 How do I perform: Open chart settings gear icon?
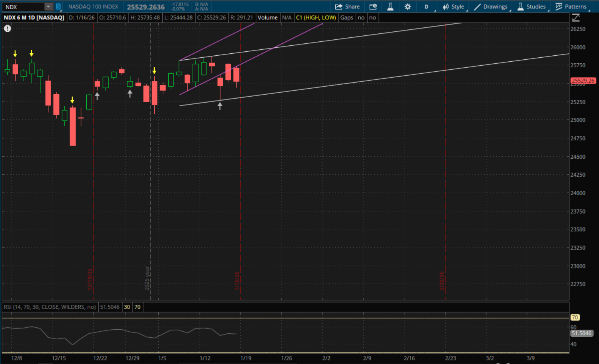(x=408, y=7)
